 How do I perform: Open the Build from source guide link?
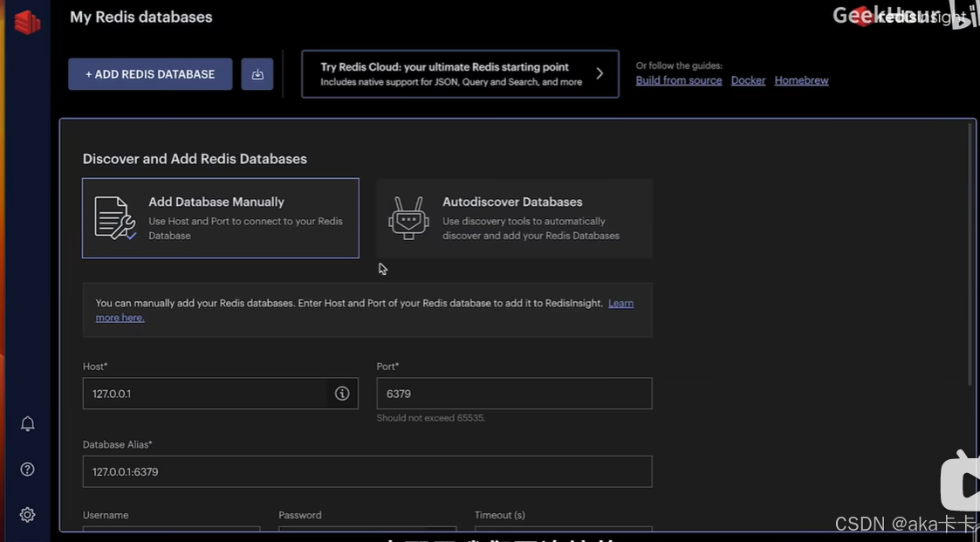point(679,80)
